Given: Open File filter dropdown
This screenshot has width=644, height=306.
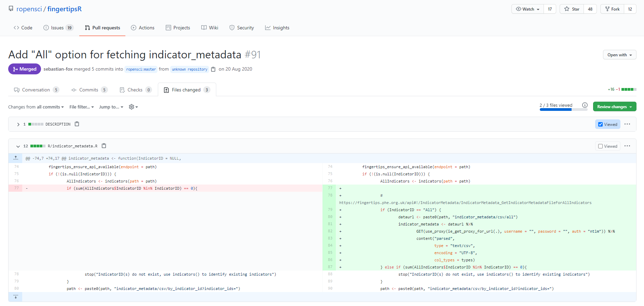Looking at the screenshot, I should 81,107.
